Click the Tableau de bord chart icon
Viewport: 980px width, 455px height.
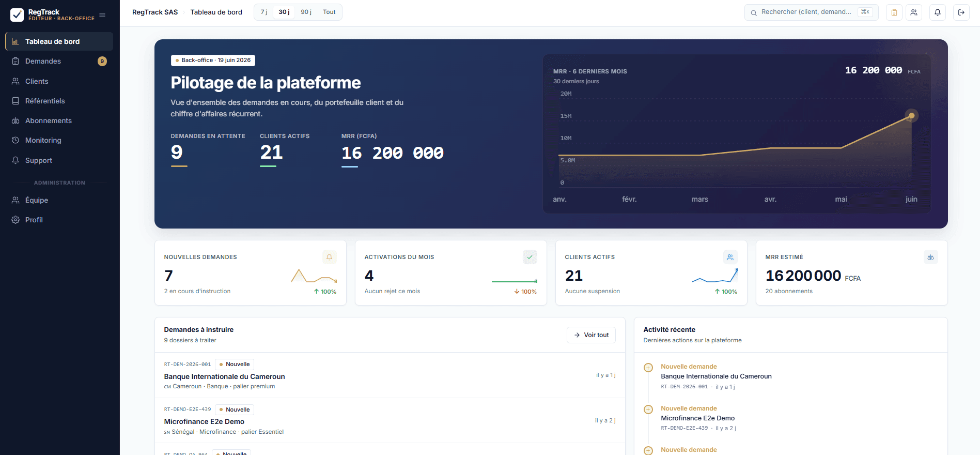click(x=15, y=41)
